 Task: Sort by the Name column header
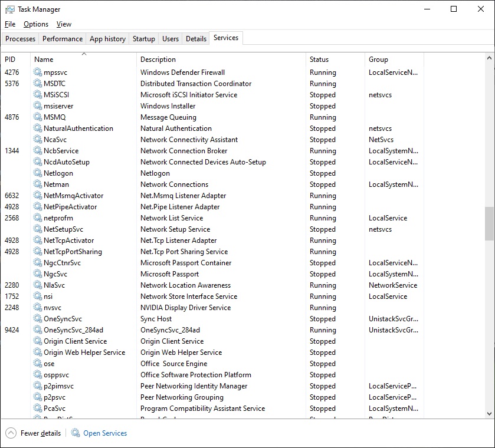click(x=84, y=60)
